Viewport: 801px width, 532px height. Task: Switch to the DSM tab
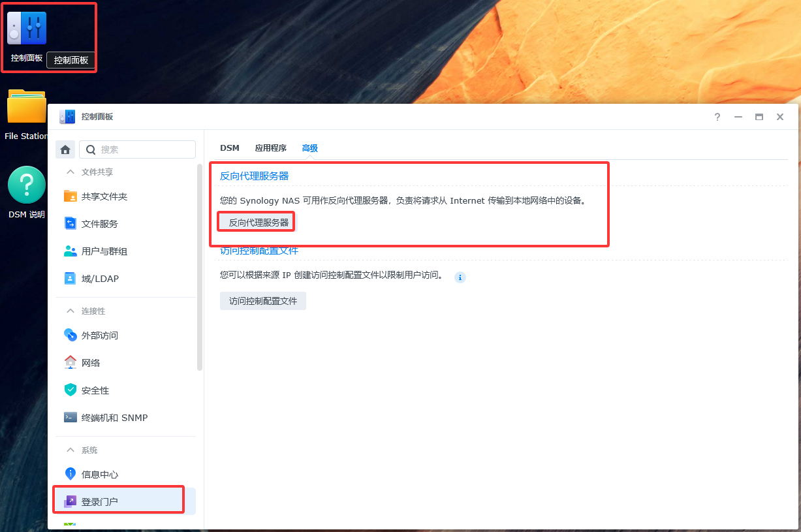pos(230,148)
